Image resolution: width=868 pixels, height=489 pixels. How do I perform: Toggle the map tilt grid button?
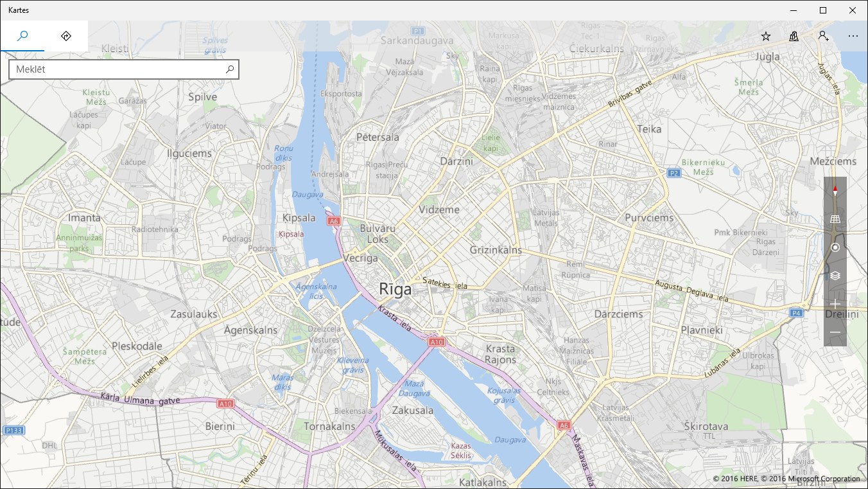click(x=835, y=219)
